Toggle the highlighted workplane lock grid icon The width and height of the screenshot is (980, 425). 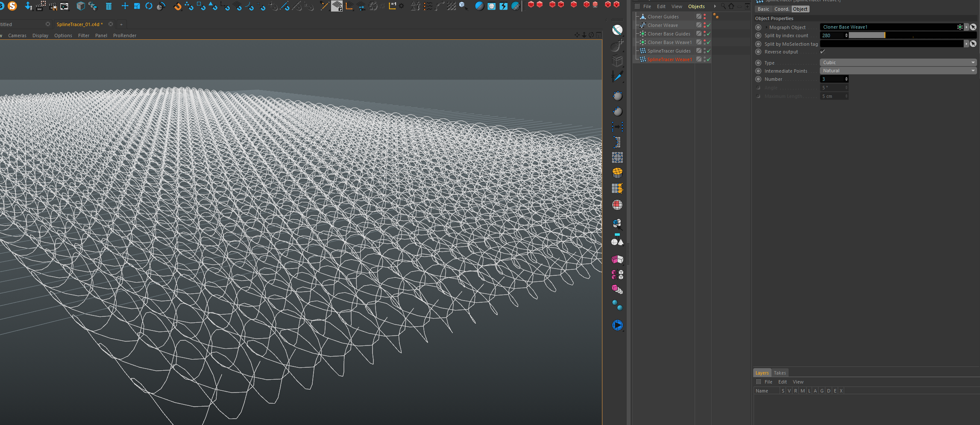point(337,6)
